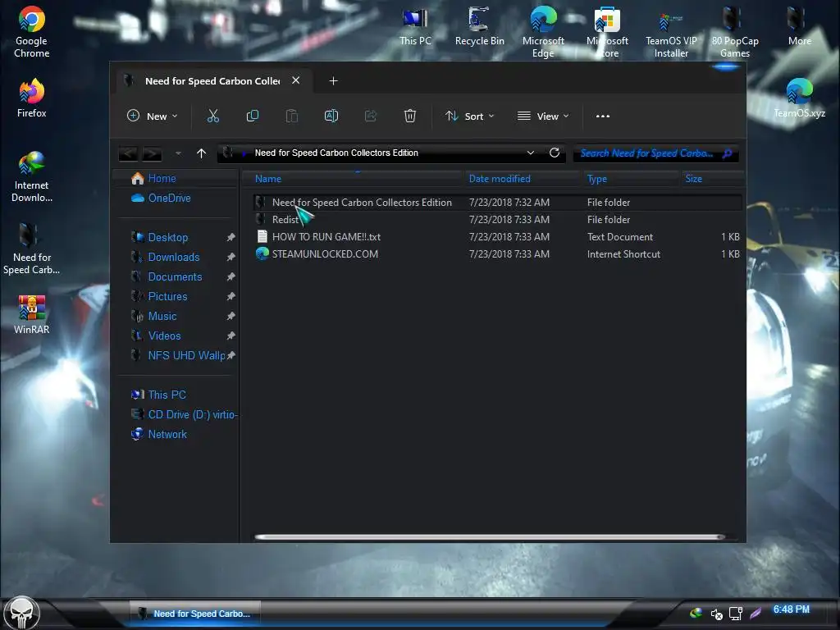Close the Need for Speed Carbon tab
This screenshot has width=840, height=630.
coord(295,80)
